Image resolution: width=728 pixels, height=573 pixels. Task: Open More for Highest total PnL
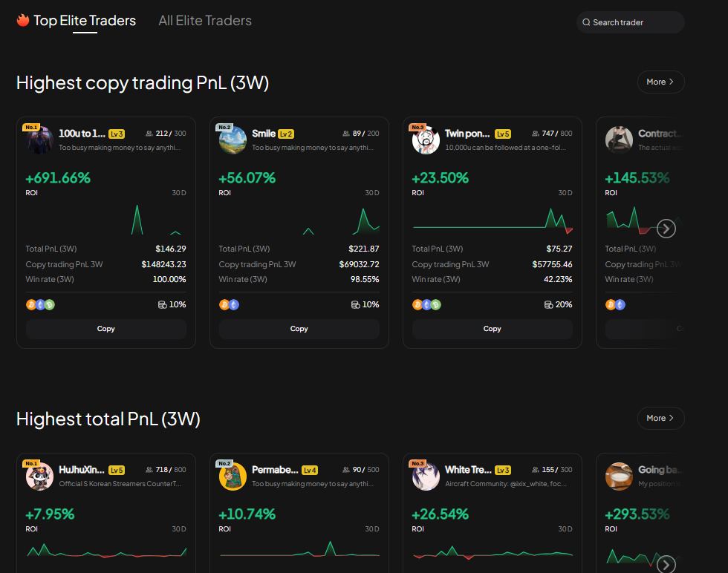(660, 418)
